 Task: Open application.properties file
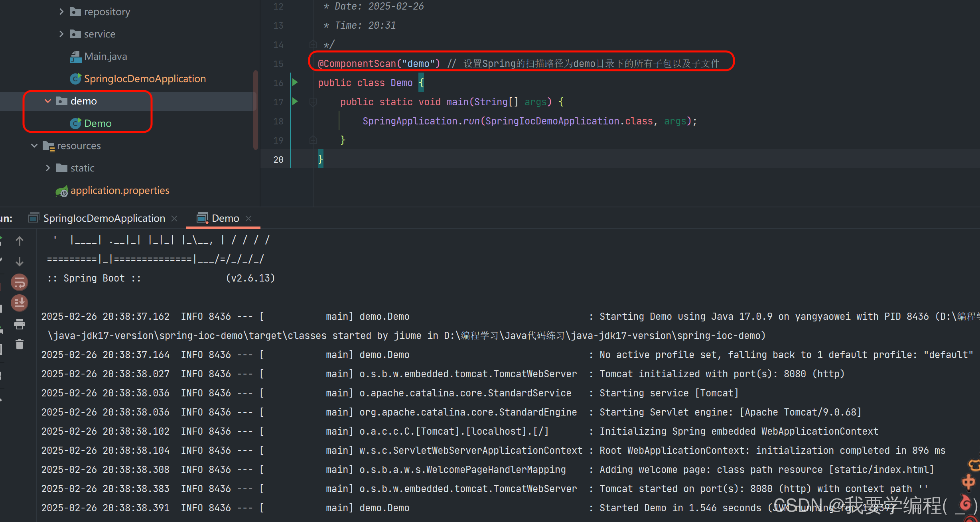pos(120,191)
